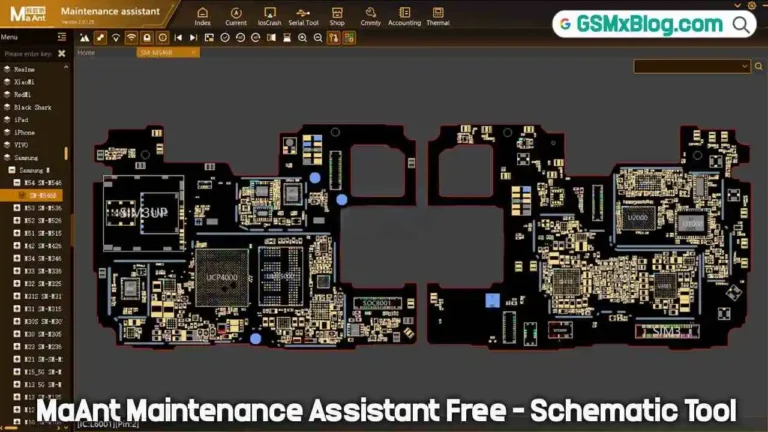The width and height of the screenshot is (768, 432).
Task: Select iPad in brand list
Action: (21, 120)
